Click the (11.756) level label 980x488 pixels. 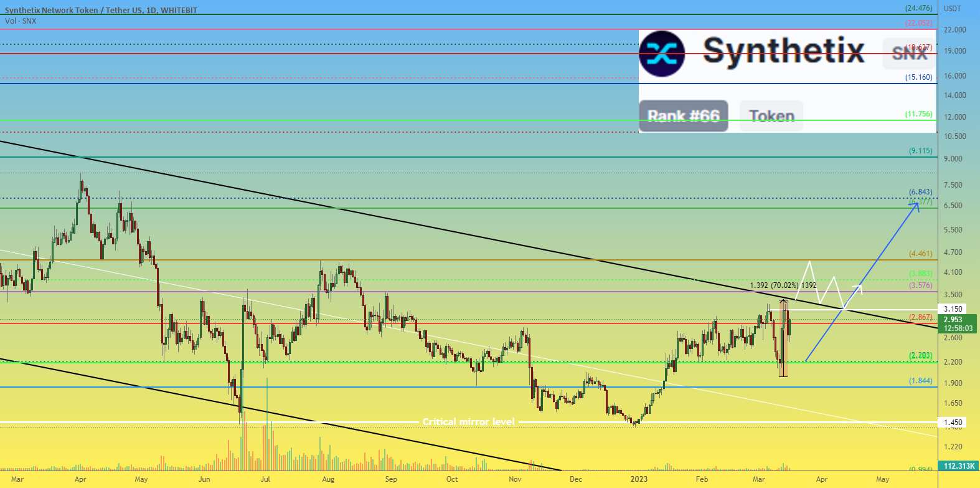tap(919, 114)
